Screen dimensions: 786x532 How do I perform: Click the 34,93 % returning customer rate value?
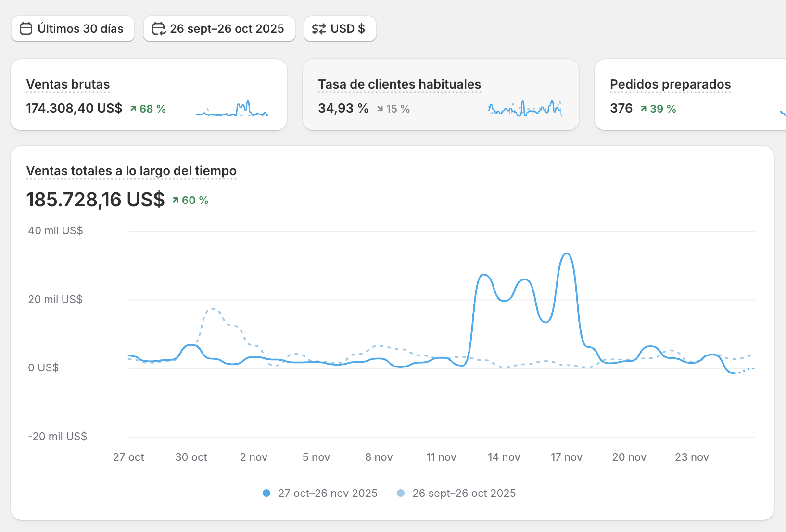pos(343,108)
